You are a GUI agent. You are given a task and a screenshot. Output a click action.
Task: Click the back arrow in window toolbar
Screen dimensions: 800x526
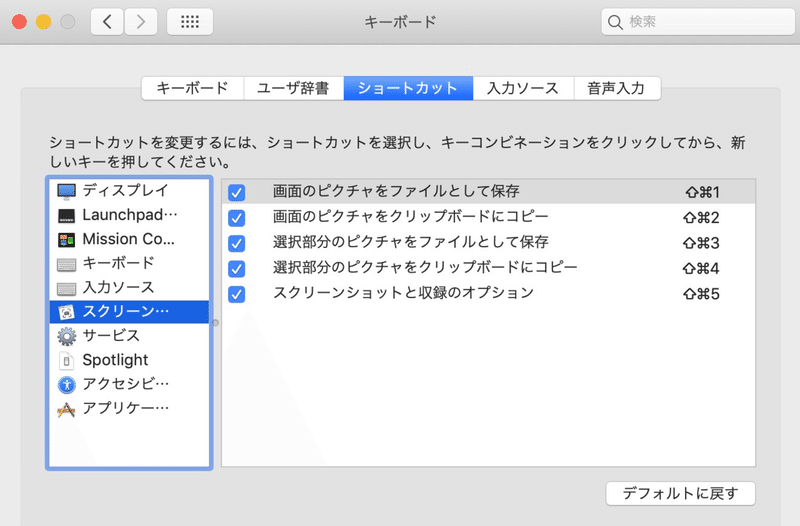[x=107, y=22]
